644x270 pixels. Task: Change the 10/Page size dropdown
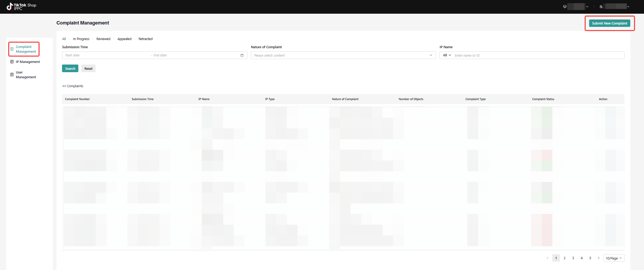tap(614, 258)
